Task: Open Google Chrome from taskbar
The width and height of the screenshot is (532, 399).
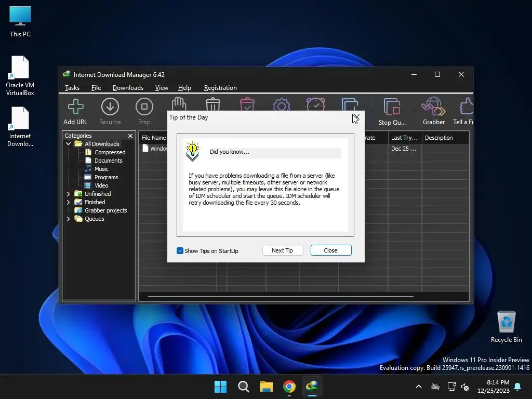Action: [289, 387]
